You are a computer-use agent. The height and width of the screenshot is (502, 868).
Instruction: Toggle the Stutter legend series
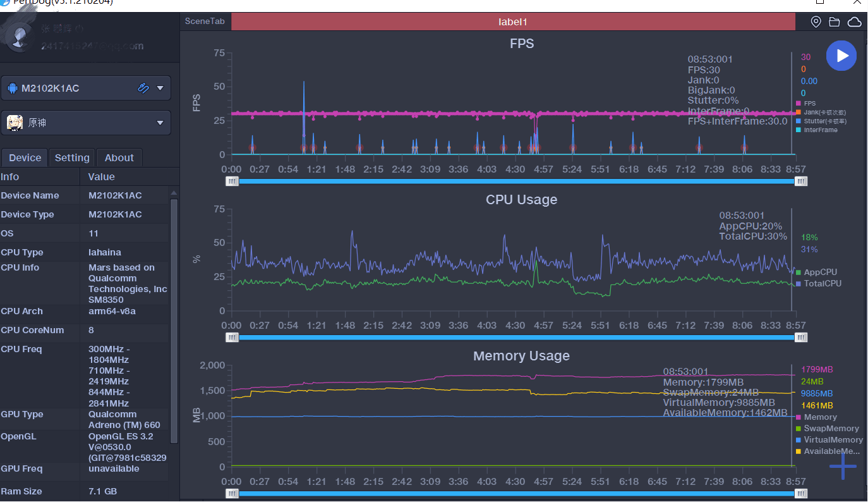[820, 121]
